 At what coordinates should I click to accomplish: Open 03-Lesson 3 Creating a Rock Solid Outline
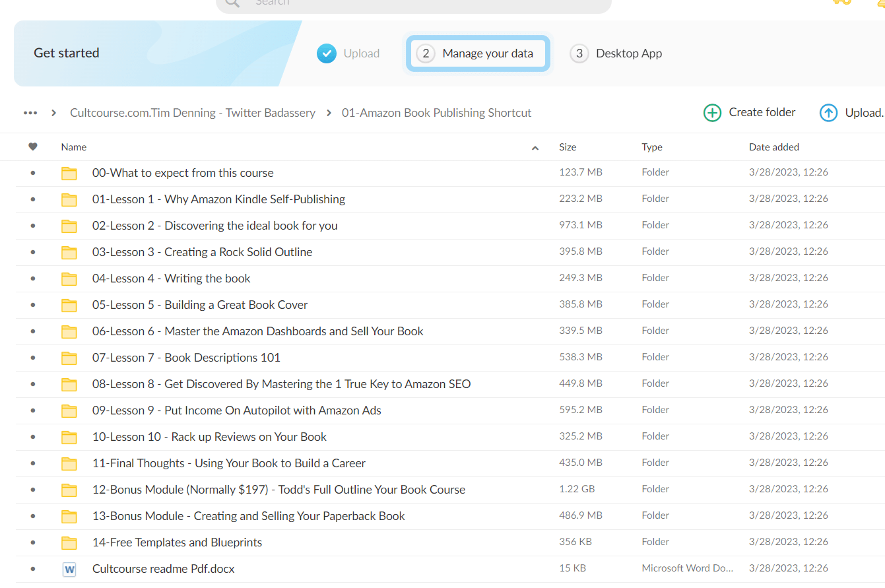pyautogui.click(x=203, y=252)
